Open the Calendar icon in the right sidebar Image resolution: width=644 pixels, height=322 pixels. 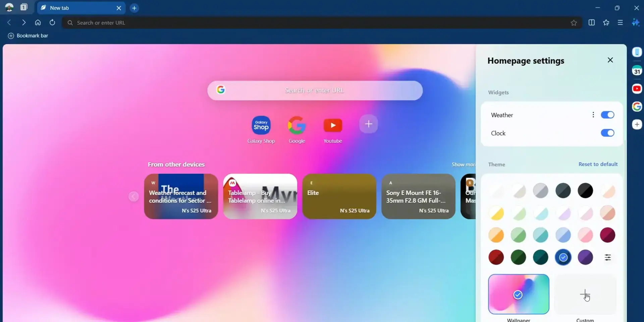coord(637,70)
